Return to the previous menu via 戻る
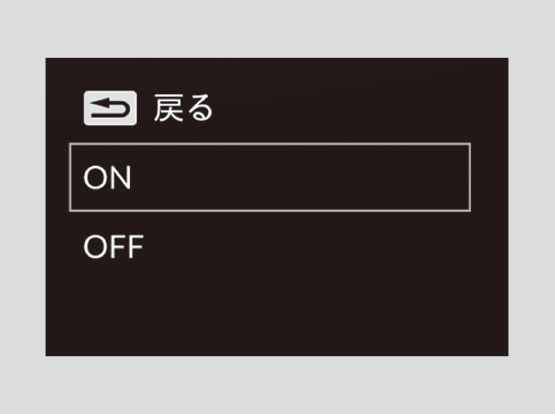The width and height of the screenshot is (555, 414). click(183, 108)
